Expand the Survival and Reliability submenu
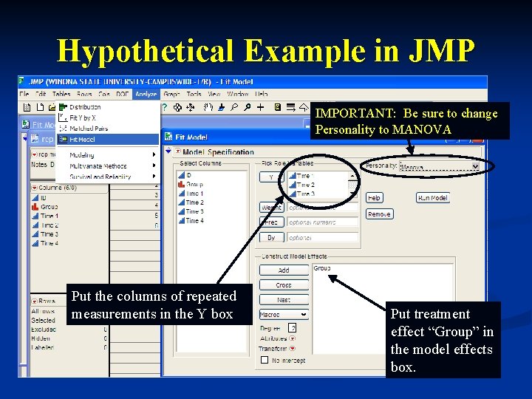532x399 pixels. point(108,177)
